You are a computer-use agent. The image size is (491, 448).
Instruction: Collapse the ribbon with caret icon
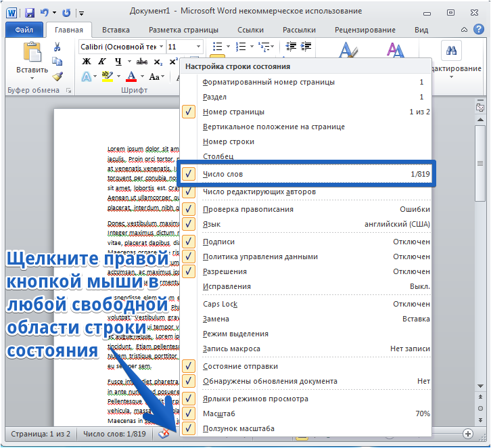pos(464,30)
